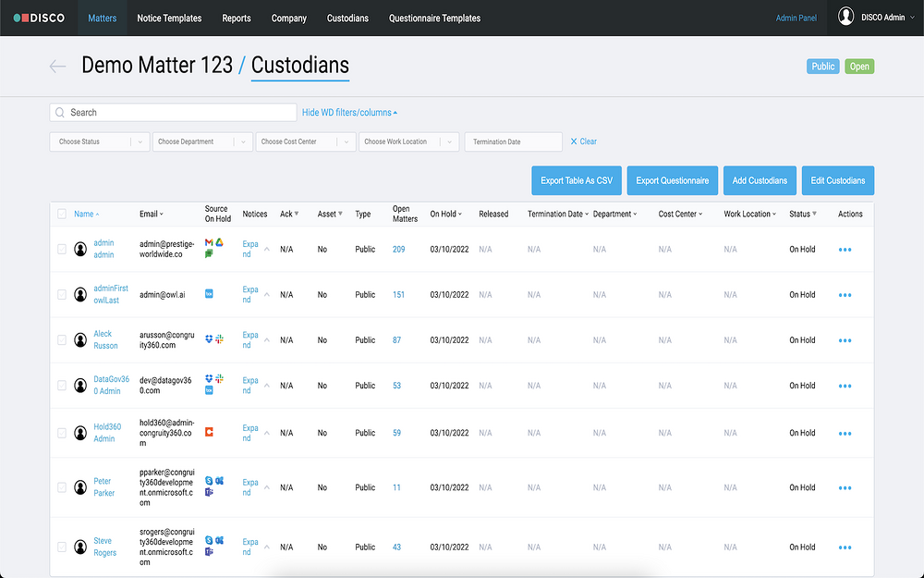The width and height of the screenshot is (924, 578).
Task: Click the Dropbox icon in Aleck Russon's row
Action: coord(209,339)
